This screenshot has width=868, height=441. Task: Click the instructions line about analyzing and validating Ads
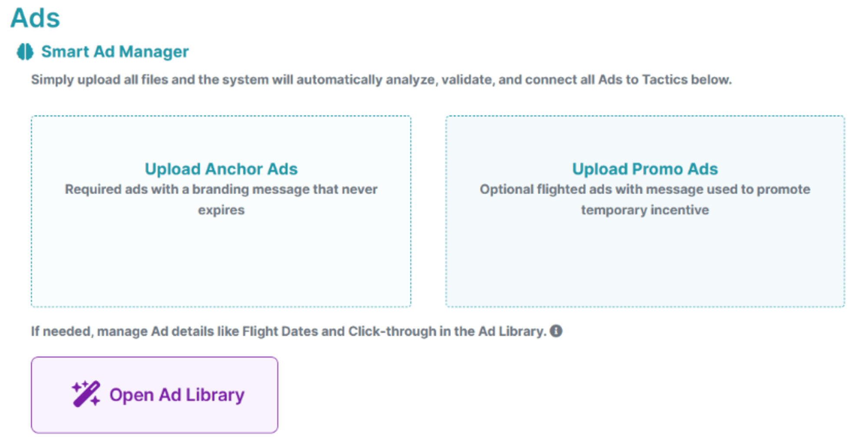381,79
